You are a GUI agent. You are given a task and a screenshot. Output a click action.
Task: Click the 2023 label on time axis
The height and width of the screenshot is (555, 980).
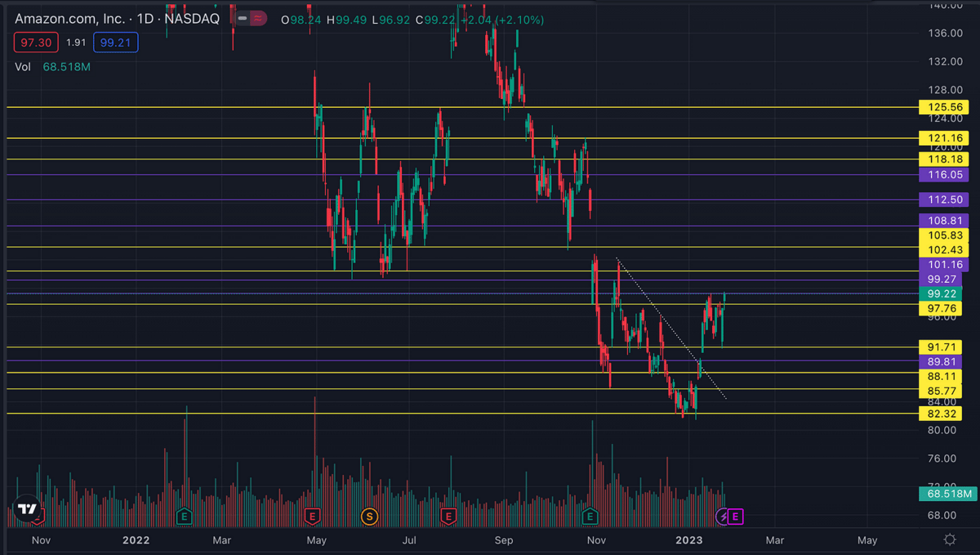(689, 540)
